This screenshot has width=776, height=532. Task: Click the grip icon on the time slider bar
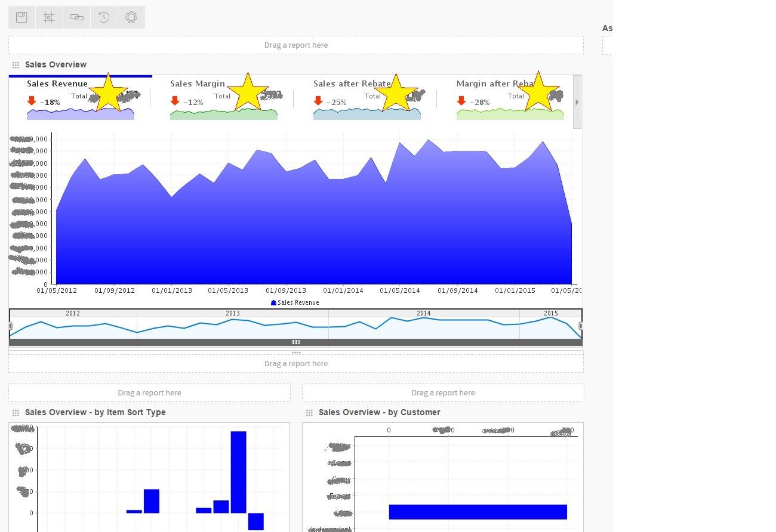(x=295, y=342)
